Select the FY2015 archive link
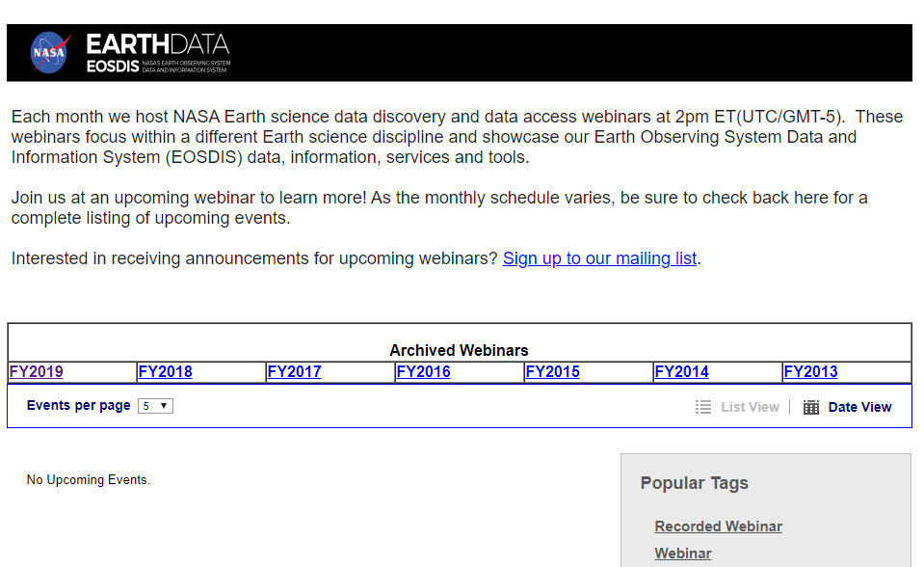The width and height of the screenshot is (924, 567). click(553, 372)
